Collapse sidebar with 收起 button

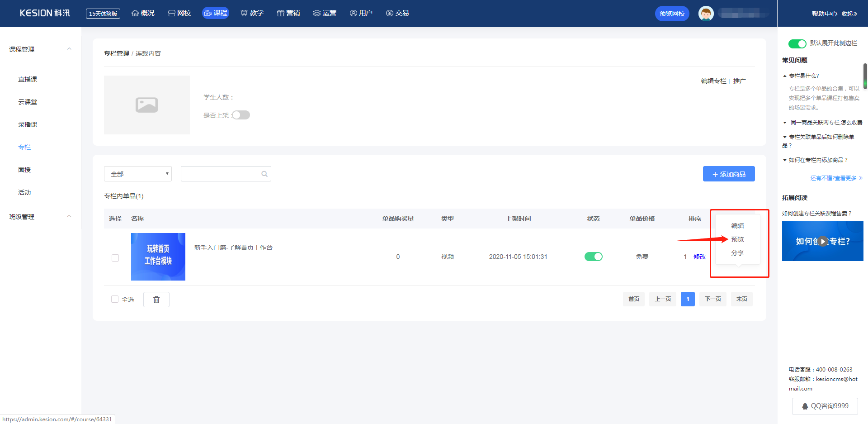tap(849, 14)
